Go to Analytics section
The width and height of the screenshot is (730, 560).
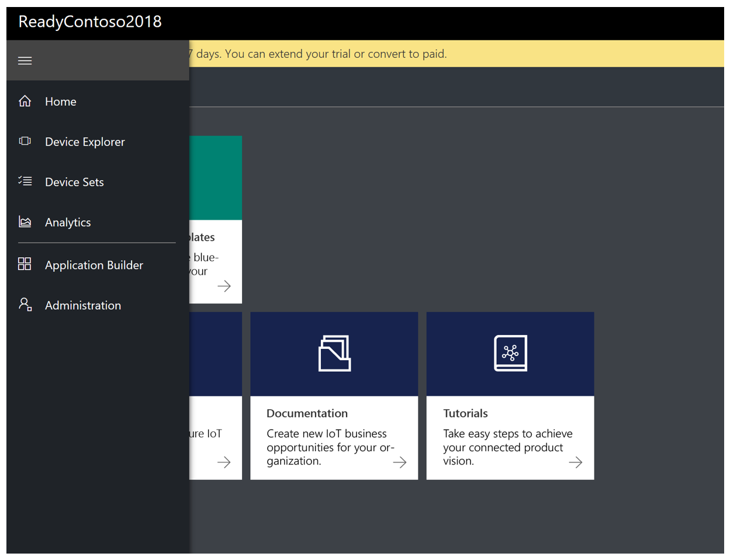point(98,222)
